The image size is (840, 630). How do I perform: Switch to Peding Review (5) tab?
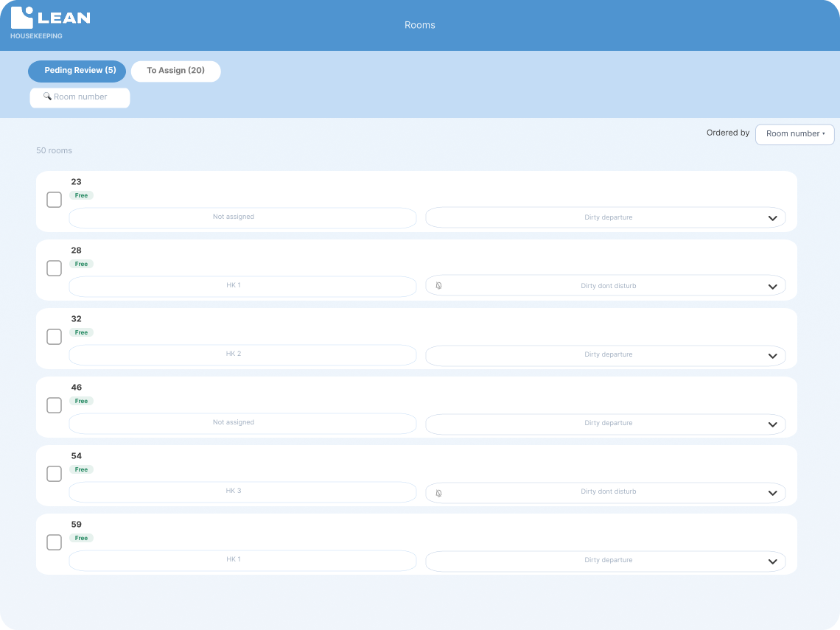(77, 71)
